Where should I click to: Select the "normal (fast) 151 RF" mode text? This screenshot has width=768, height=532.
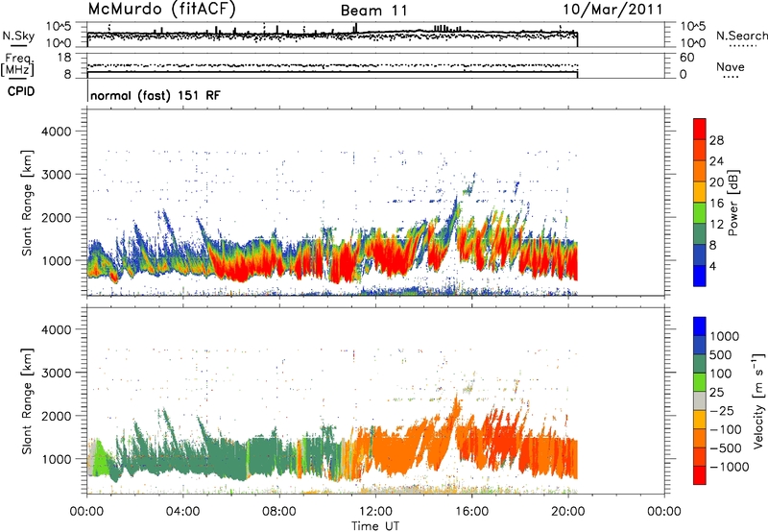(156, 95)
